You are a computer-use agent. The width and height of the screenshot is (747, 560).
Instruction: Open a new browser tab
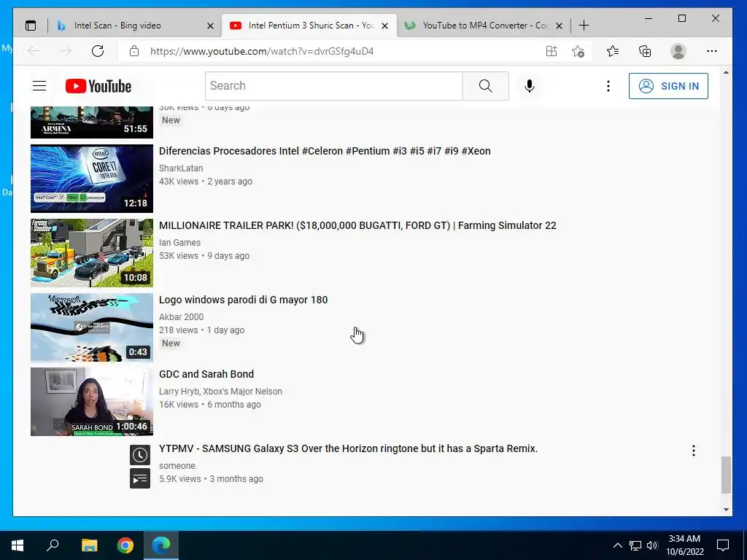point(584,26)
